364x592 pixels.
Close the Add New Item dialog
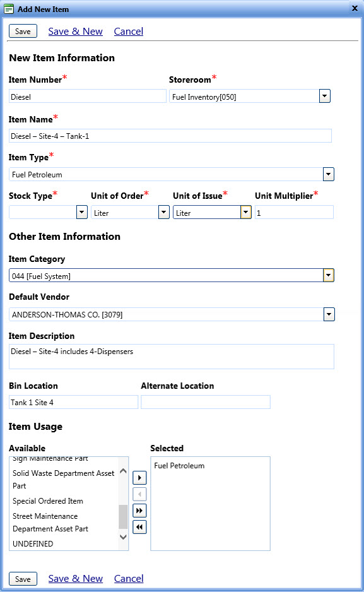tap(355, 8)
